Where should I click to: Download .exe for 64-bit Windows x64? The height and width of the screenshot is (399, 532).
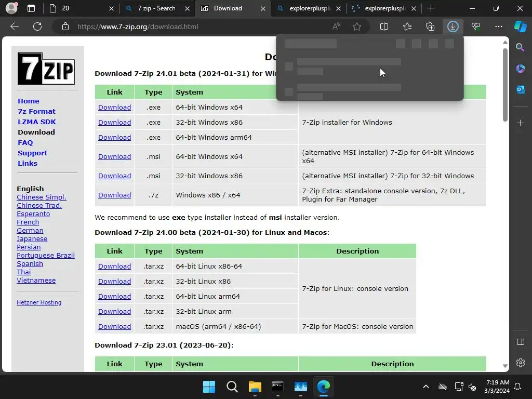pos(114,107)
